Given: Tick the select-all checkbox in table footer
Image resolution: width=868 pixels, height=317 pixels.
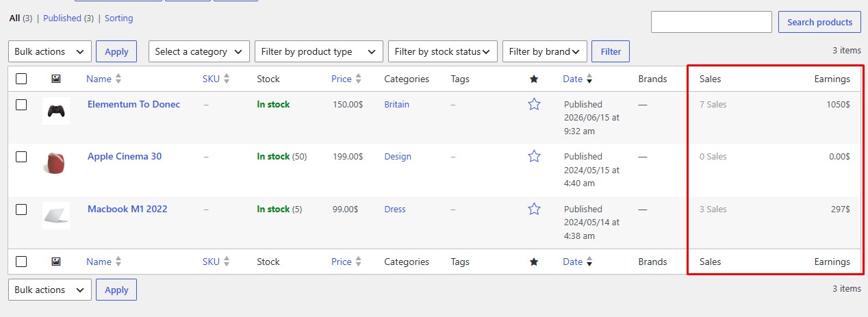Looking at the screenshot, I should click(21, 262).
